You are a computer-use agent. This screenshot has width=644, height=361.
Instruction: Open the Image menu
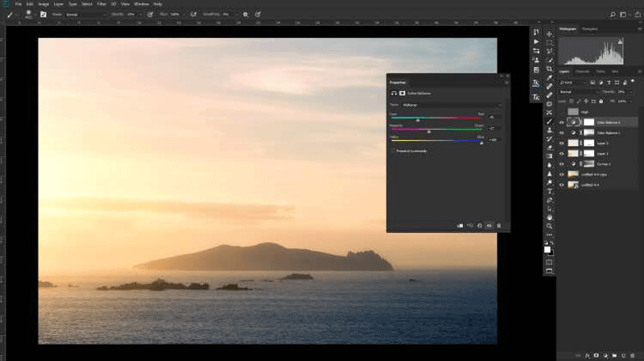click(x=43, y=4)
